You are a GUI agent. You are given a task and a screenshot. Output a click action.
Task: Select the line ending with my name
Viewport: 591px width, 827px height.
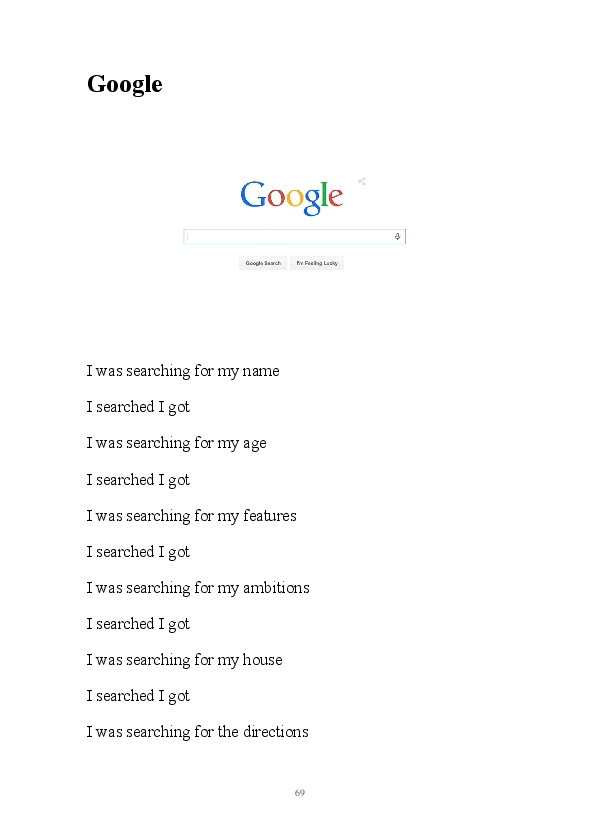183,371
